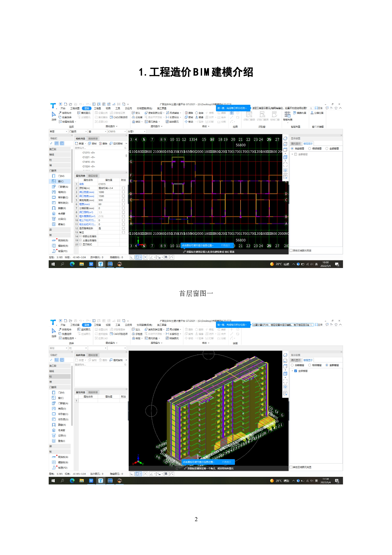Open the 工程量 ribbon tab in floor plan window
This screenshot has height=555, width=392.
pyautogui.click(x=97, y=108)
